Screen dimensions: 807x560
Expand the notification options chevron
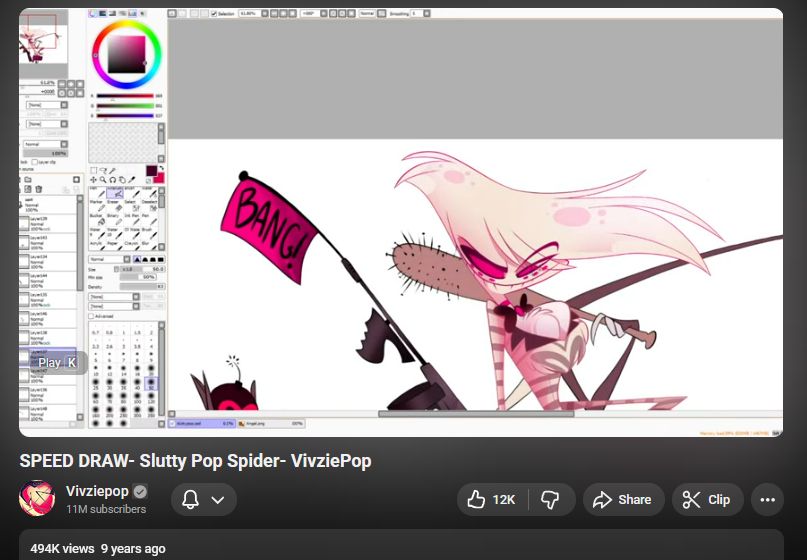click(x=218, y=500)
